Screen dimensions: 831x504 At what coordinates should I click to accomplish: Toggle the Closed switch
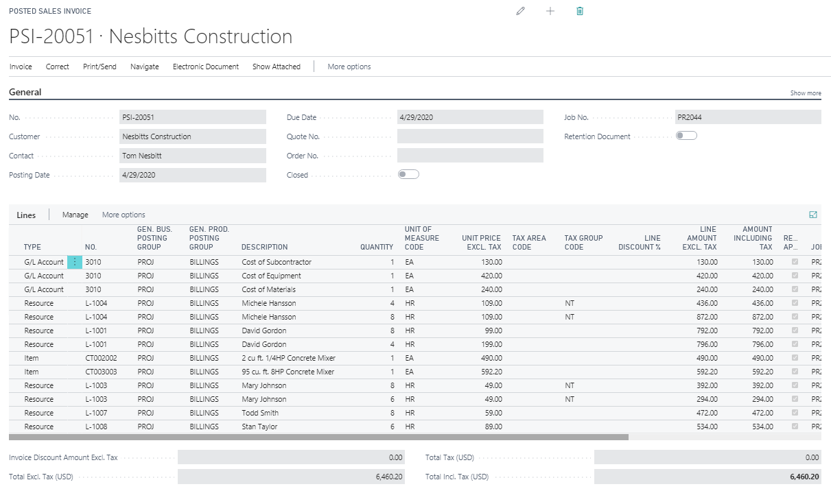click(408, 174)
